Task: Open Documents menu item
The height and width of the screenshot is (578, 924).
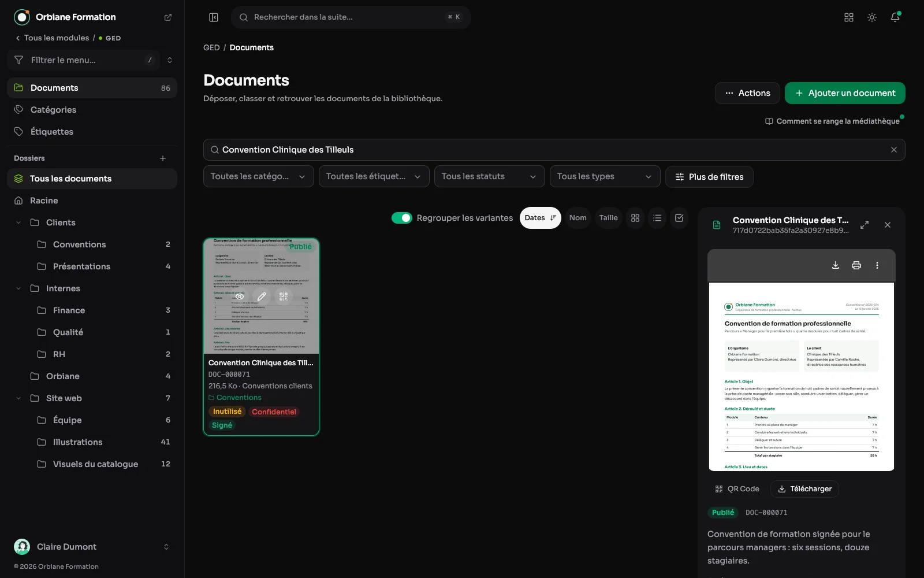Action: coord(92,88)
